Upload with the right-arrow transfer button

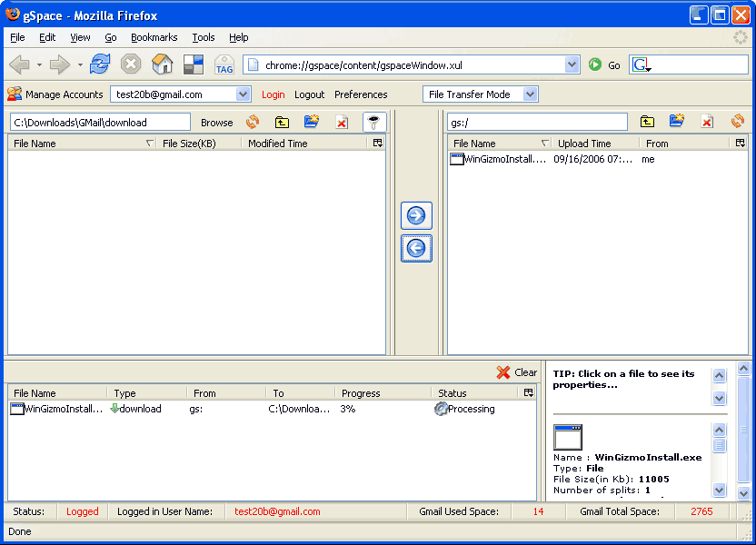pyautogui.click(x=416, y=215)
